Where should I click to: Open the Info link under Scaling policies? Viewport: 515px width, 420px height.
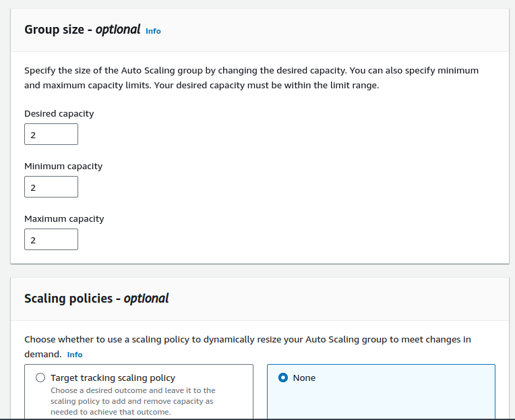point(75,355)
